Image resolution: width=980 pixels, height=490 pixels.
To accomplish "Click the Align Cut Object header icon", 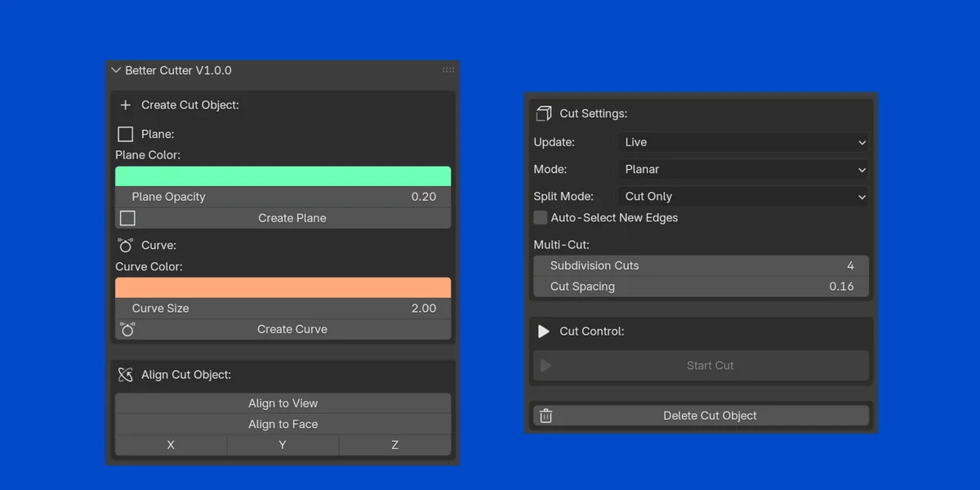I will point(125,375).
